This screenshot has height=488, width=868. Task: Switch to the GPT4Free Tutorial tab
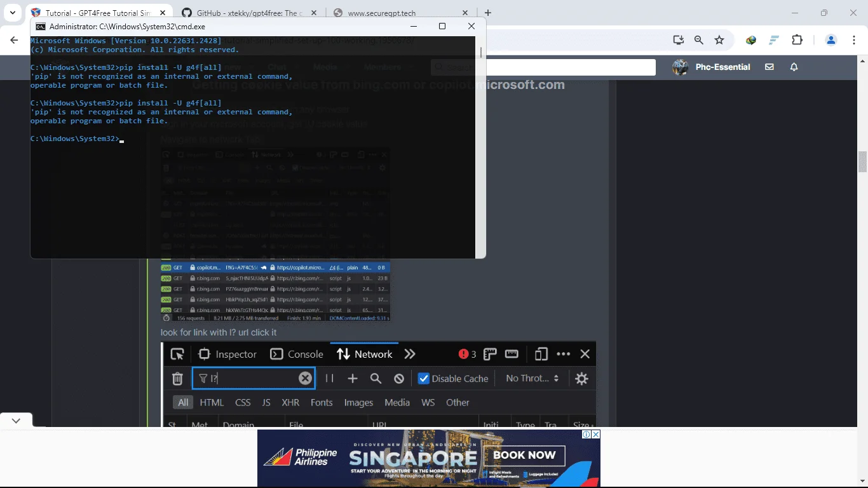[x=97, y=13]
